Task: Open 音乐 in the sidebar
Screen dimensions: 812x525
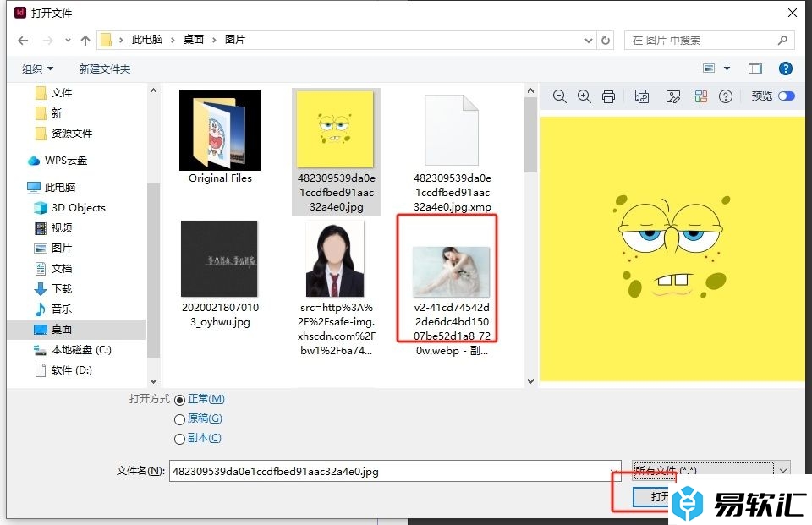Action: 52,309
